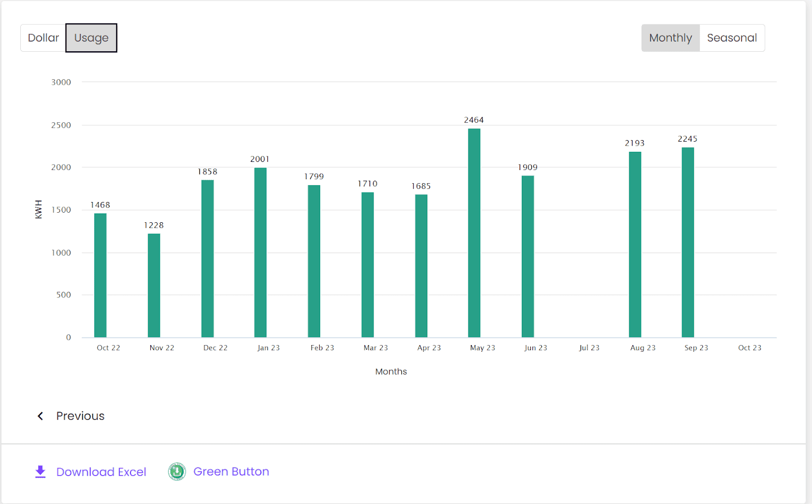Click the Oct 22 usage bar
This screenshot has height=504, width=812.
(x=100, y=275)
